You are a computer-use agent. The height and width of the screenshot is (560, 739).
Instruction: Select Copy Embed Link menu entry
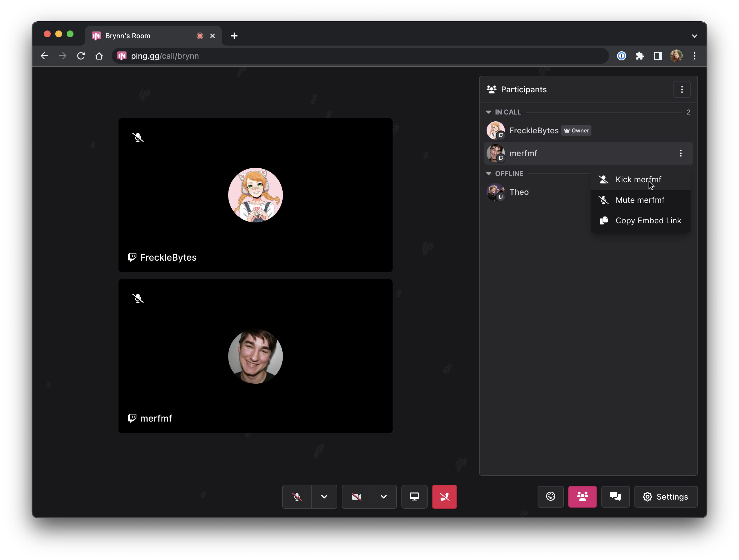[x=640, y=220]
